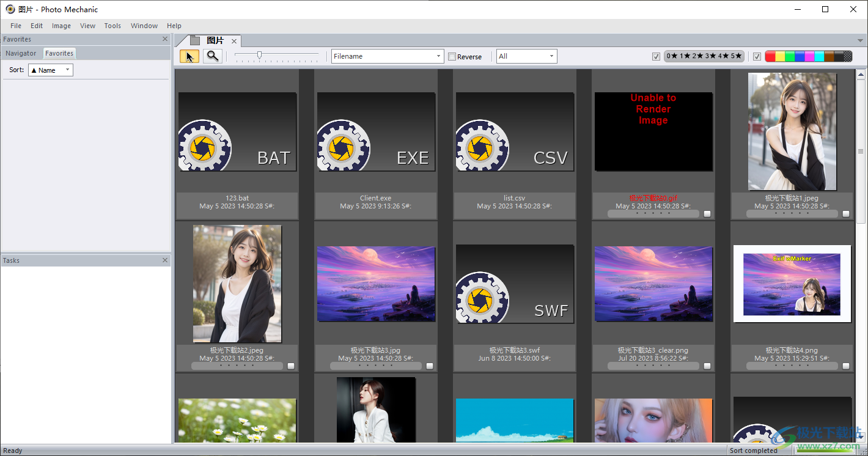Filter by yellow color class
Image resolution: width=868 pixels, height=456 pixels.
coord(780,56)
